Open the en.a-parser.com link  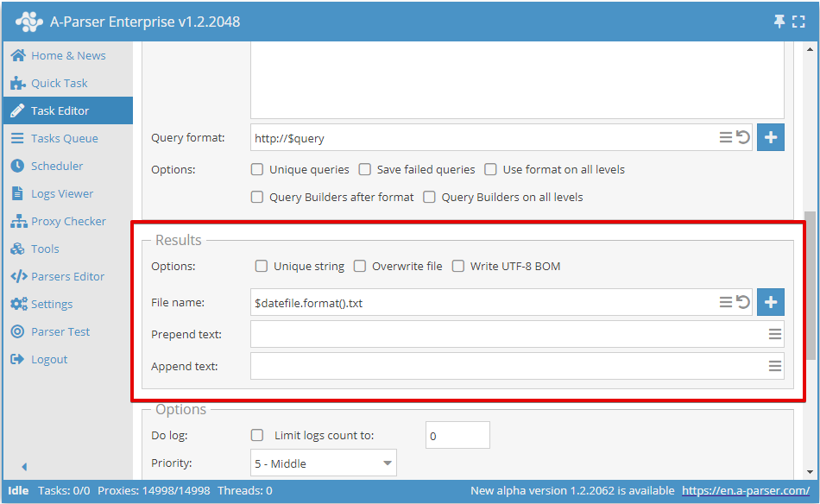click(x=746, y=490)
